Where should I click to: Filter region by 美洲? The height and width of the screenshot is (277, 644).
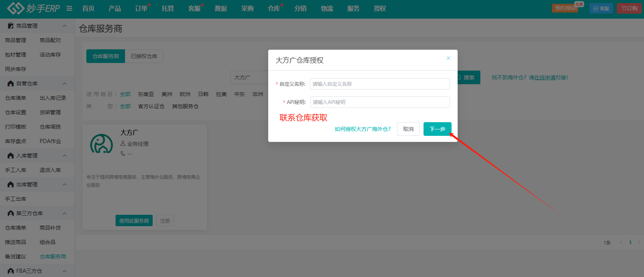tap(167, 94)
